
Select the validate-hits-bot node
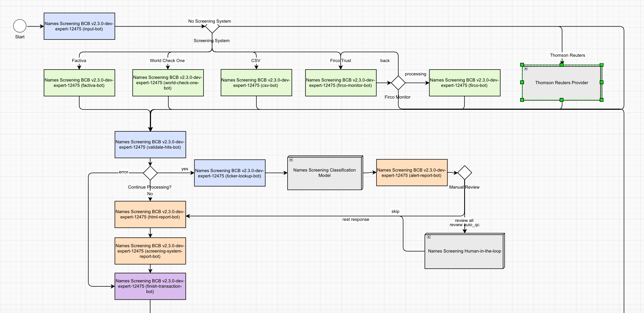pyautogui.click(x=150, y=145)
